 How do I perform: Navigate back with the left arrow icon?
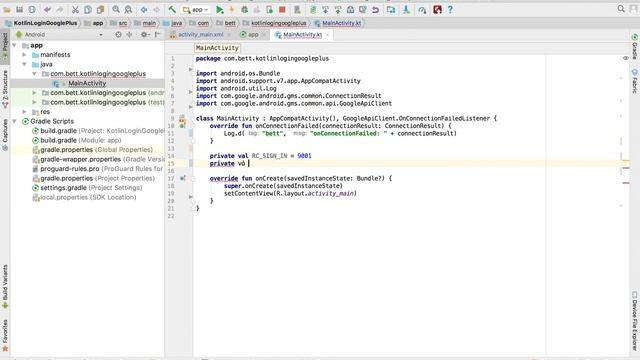point(144,9)
